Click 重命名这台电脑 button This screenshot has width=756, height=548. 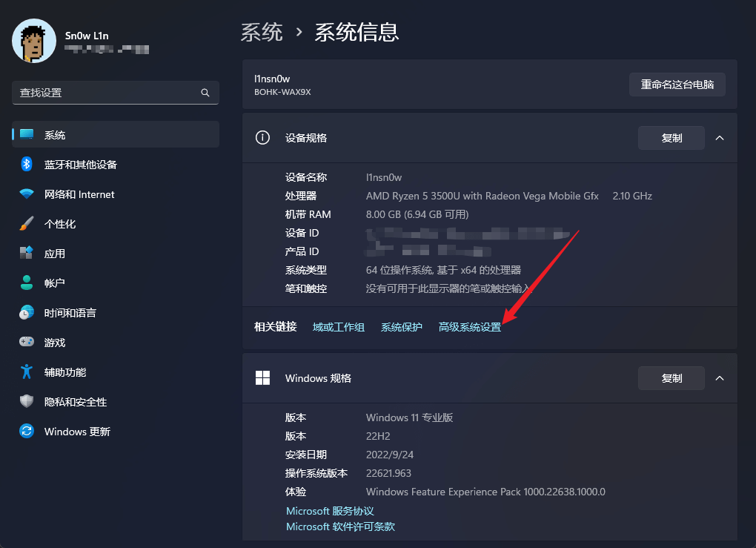point(677,85)
